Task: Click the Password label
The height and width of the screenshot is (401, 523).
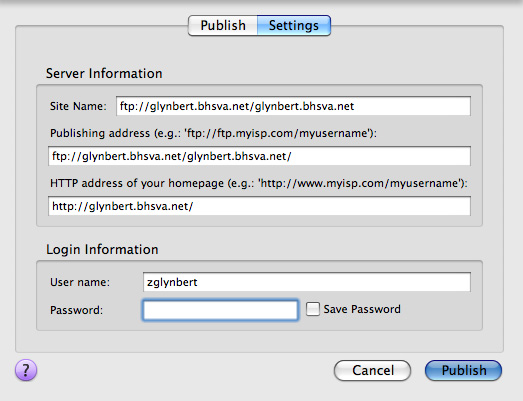Action: click(76, 310)
